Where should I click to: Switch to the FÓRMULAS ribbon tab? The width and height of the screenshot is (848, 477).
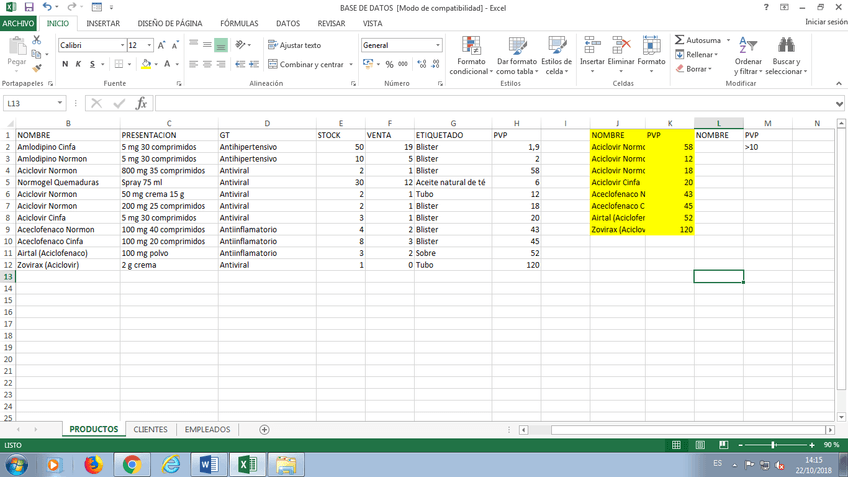point(239,22)
